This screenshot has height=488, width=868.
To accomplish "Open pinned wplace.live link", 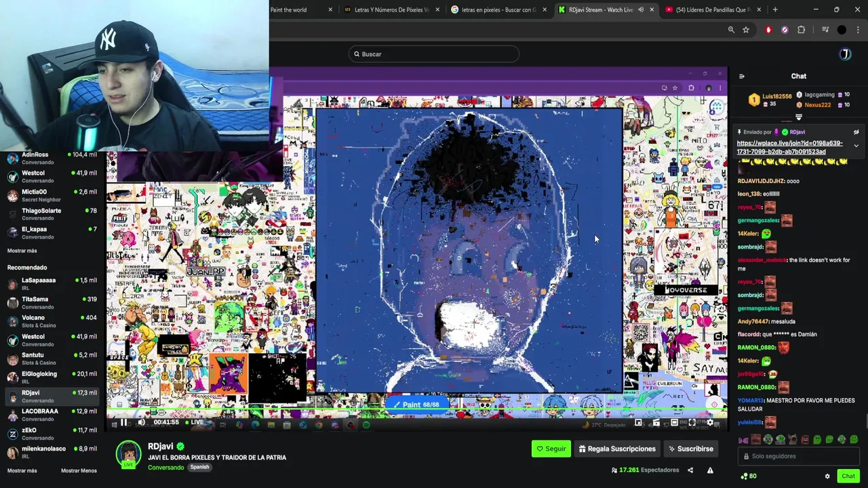I will (x=789, y=147).
